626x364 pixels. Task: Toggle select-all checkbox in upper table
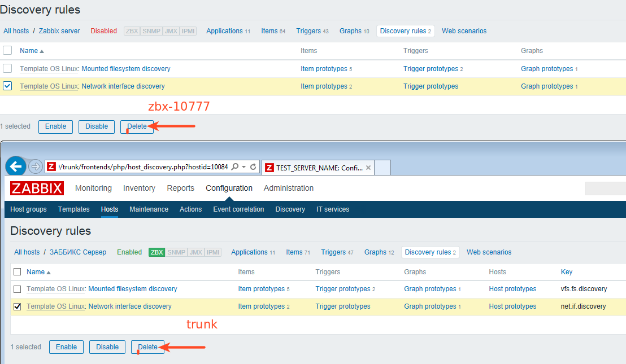[x=7, y=50]
